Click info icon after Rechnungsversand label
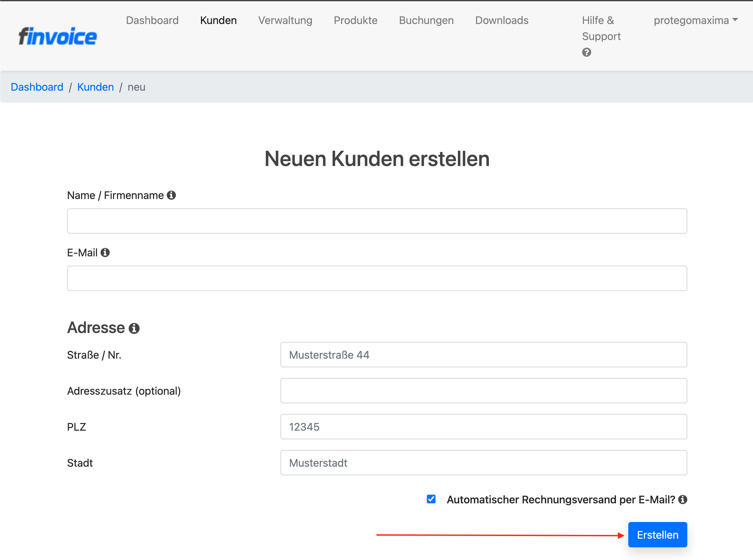The width and height of the screenshot is (753, 560). (683, 499)
